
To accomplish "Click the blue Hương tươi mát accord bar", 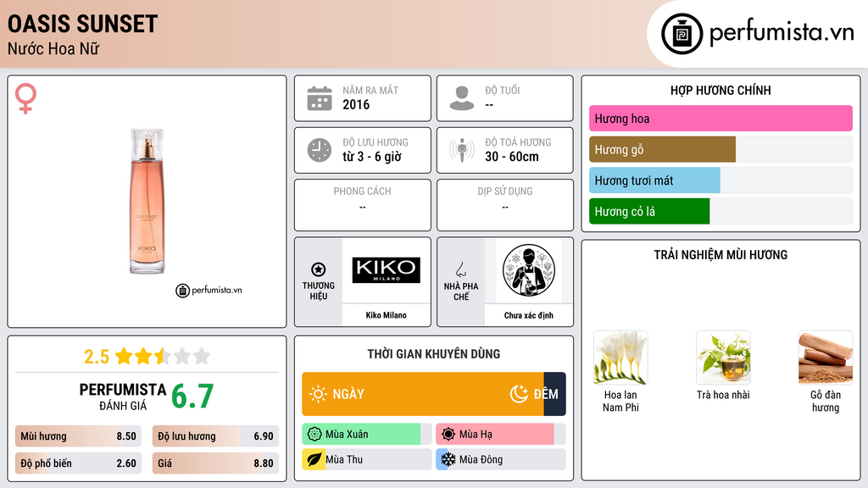I will pyautogui.click(x=654, y=180).
